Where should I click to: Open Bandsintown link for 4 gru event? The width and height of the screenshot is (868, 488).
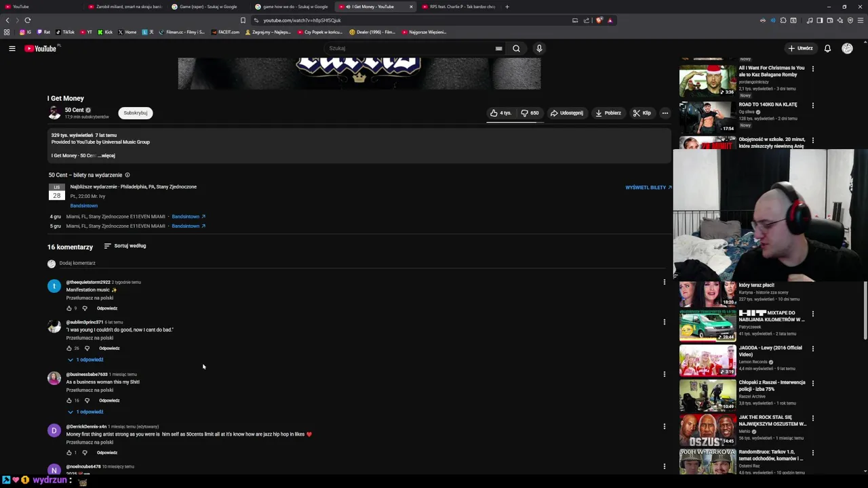click(x=189, y=216)
